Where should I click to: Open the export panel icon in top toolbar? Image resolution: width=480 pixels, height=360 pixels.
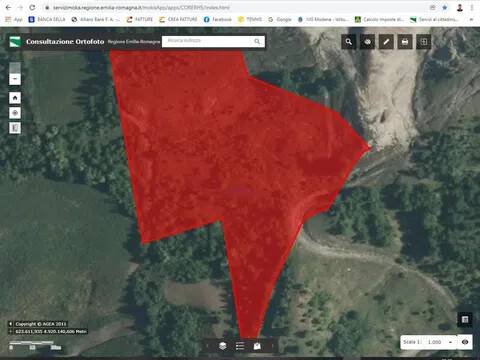point(424,42)
